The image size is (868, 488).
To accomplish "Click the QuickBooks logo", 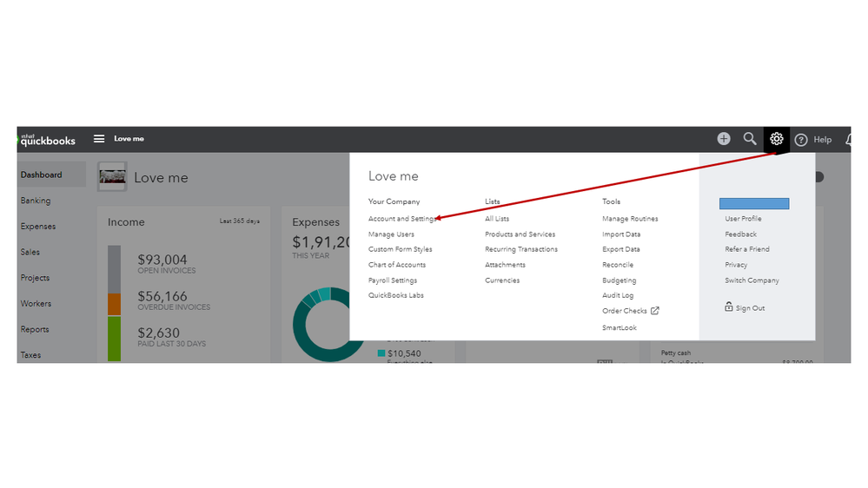I will point(48,140).
